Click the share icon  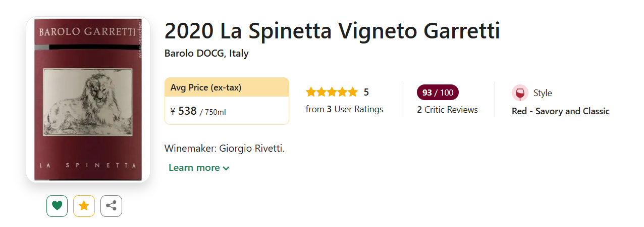click(x=111, y=206)
